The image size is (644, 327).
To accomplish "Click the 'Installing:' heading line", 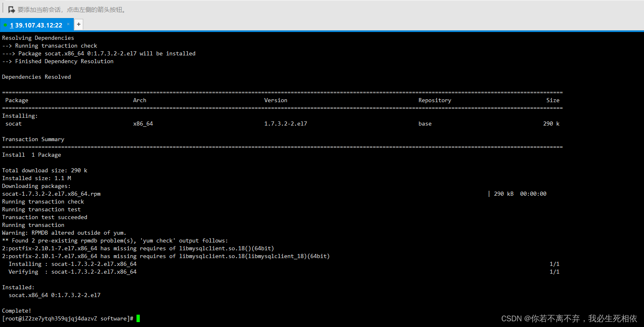I will tap(20, 116).
